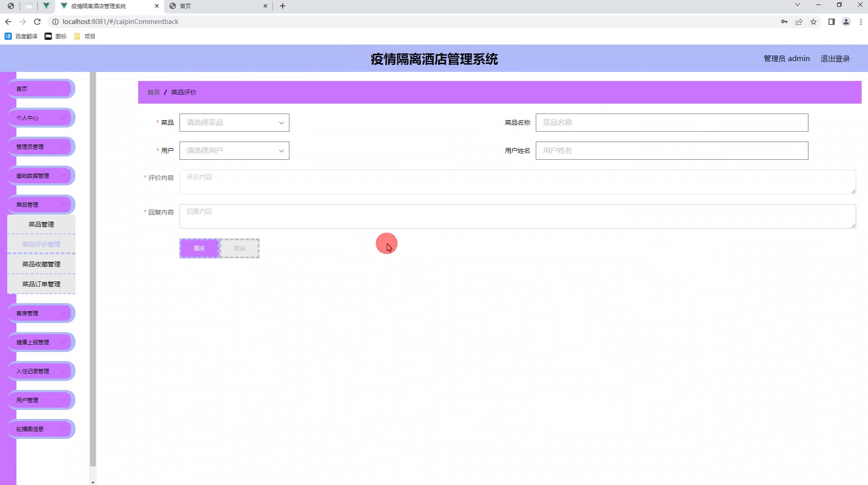Open the 请选择用户 dropdown
The height and width of the screenshot is (485, 868).
coord(234,151)
